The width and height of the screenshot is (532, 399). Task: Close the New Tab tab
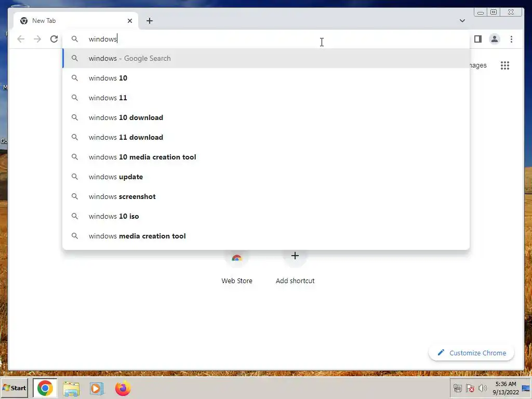(129, 21)
